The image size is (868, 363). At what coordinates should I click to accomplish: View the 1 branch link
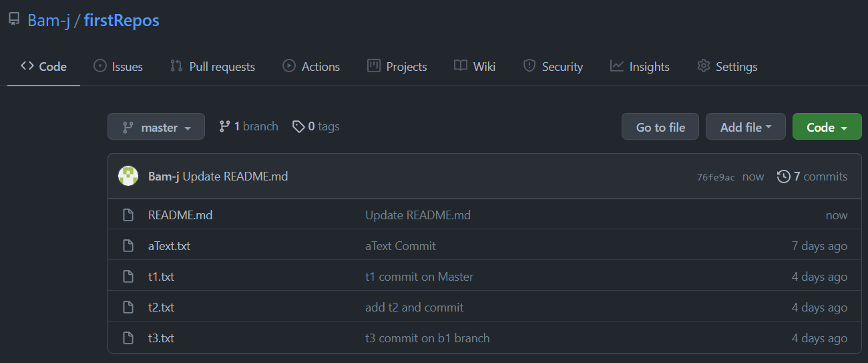(248, 126)
